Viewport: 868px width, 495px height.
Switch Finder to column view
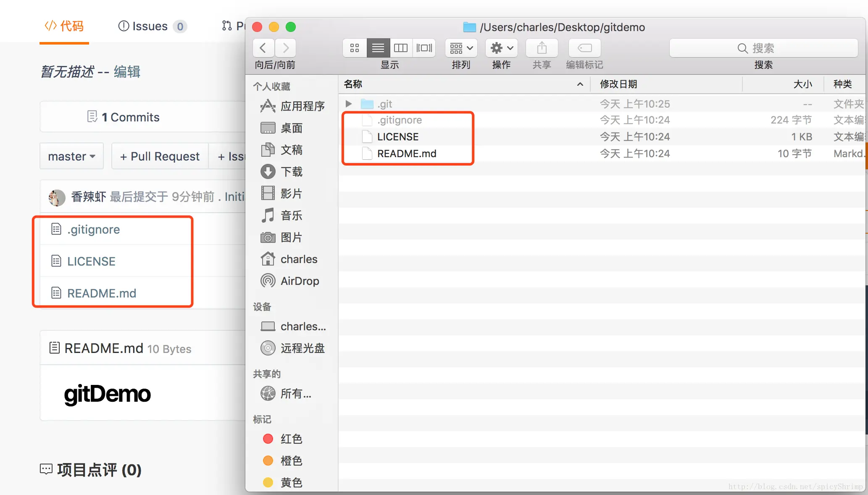pyautogui.click(x=401, y=48)
